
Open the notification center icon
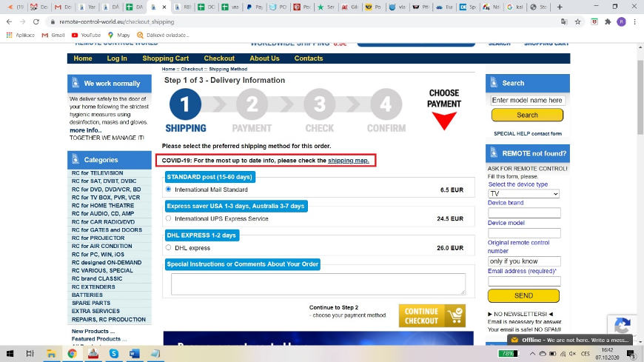click(x=631, y=354)
